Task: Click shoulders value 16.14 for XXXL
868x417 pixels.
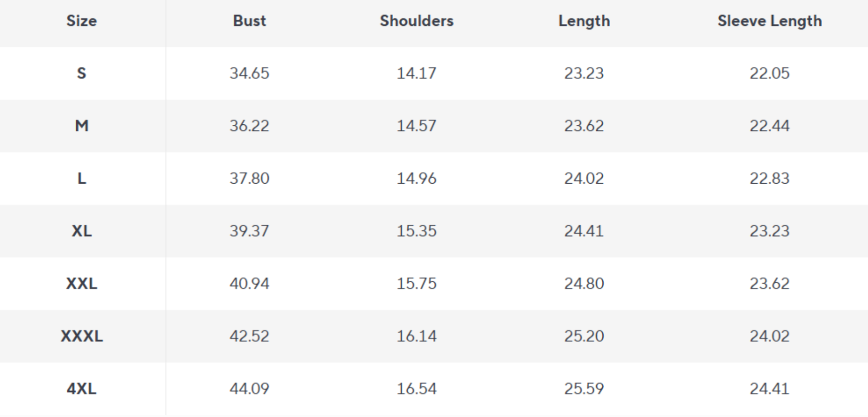Action: 417,336
